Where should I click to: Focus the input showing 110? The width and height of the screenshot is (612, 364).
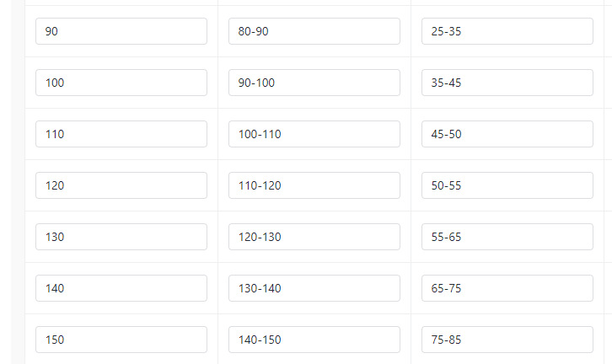click(121, 134)
